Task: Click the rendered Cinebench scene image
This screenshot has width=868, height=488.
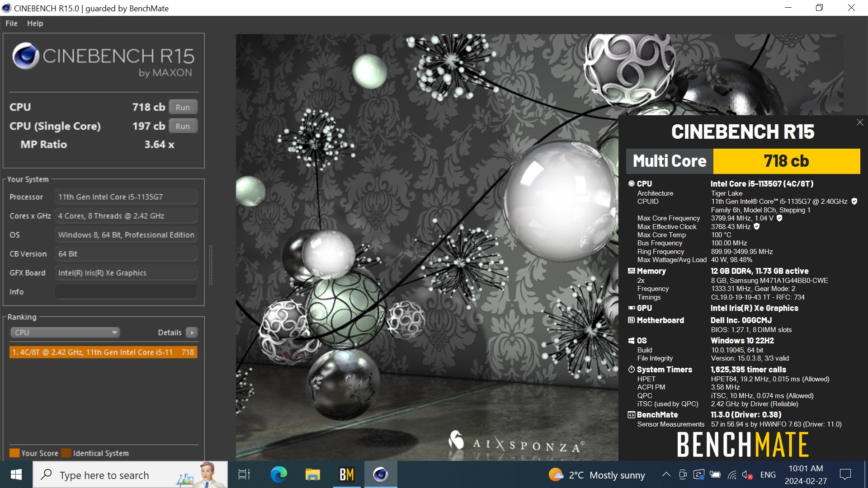Action: click(x=427, y=247)
